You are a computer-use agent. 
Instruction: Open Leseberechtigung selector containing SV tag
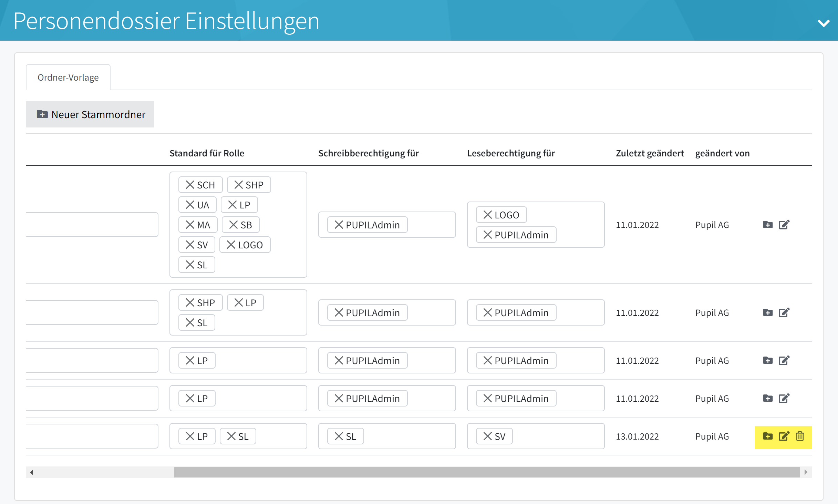[x=536, y=436]
